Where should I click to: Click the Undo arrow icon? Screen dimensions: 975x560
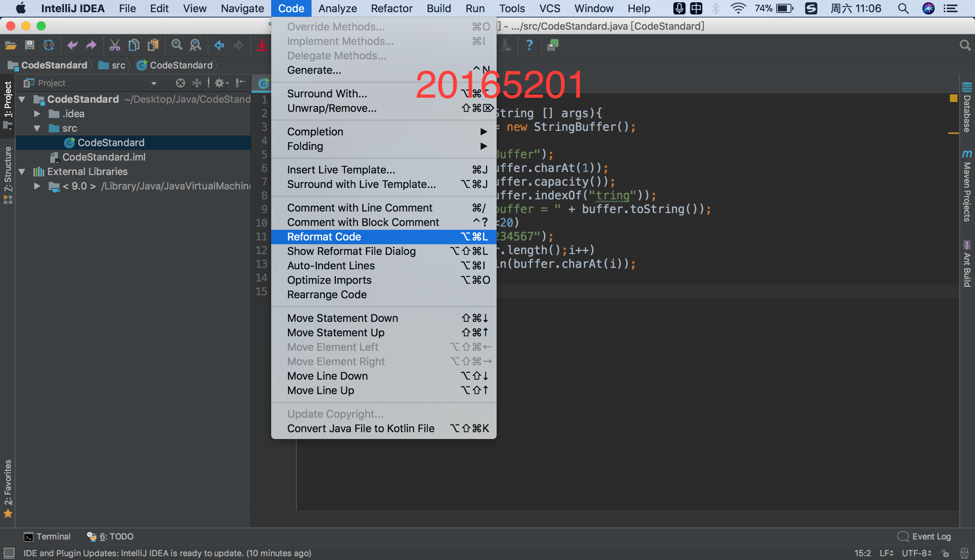[x=72, y=45]
